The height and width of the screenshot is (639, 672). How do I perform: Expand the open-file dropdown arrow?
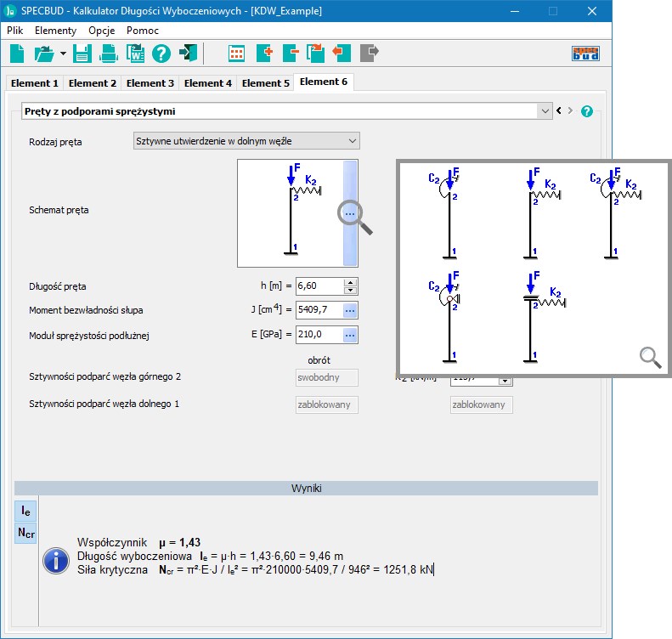[63, 54]
